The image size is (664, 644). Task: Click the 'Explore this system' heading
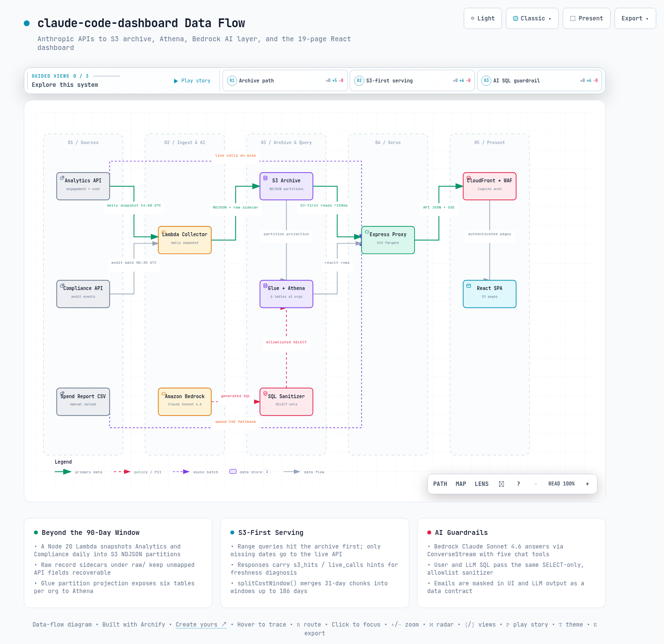point(65,85)
